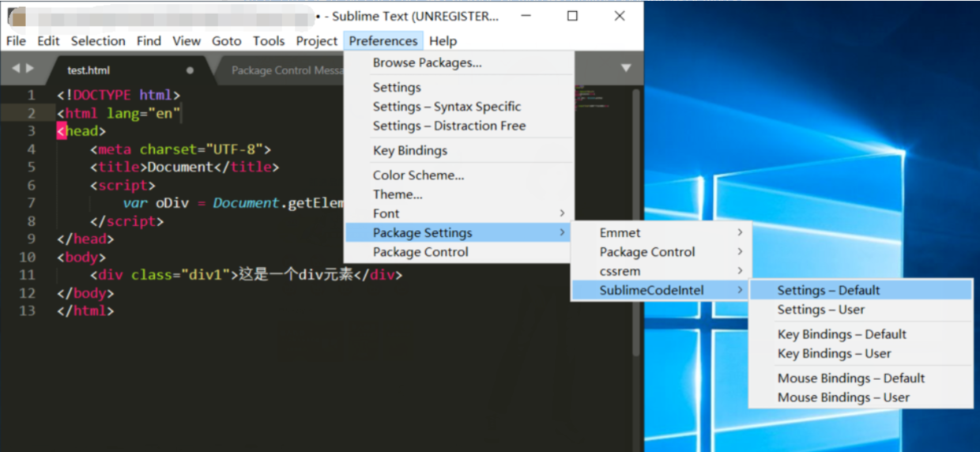980x452 pixels.
Task: Open Key Bindings – Default
Action: [861, 334]
